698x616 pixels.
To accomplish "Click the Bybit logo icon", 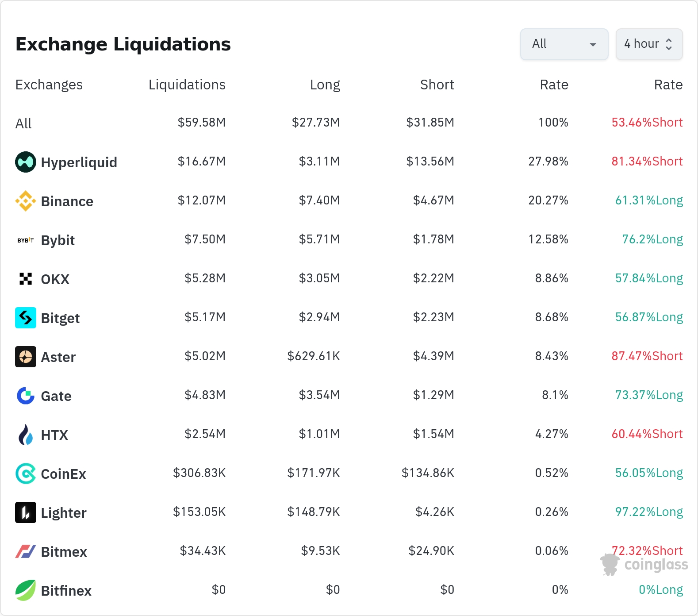I will pos(26,240).
